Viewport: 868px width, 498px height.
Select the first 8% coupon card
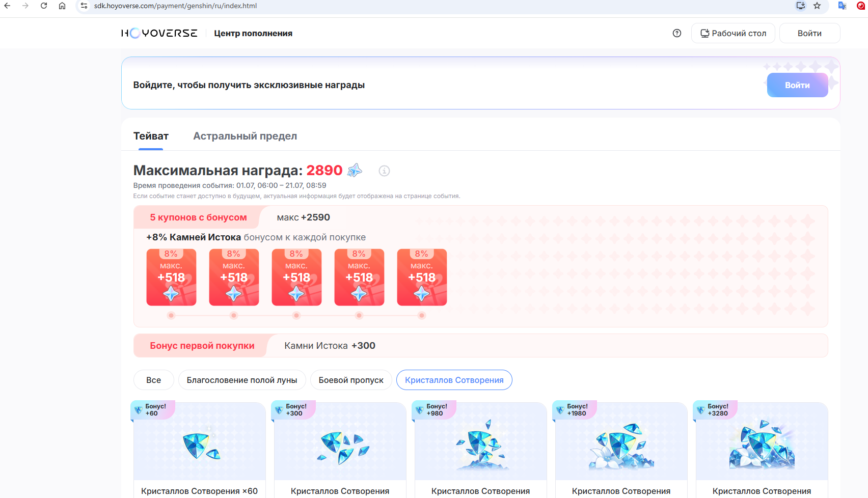pos(171,278)
